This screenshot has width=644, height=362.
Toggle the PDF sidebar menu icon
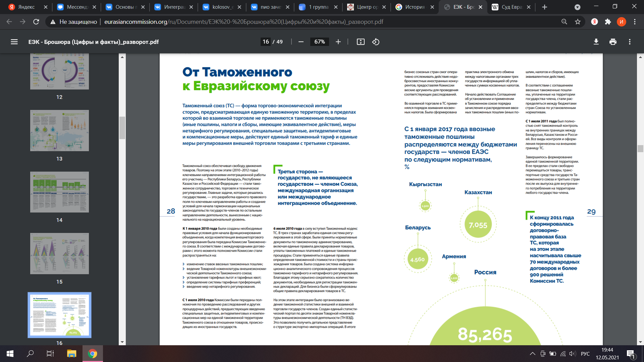pyautogui.click(x=14, y=42)
